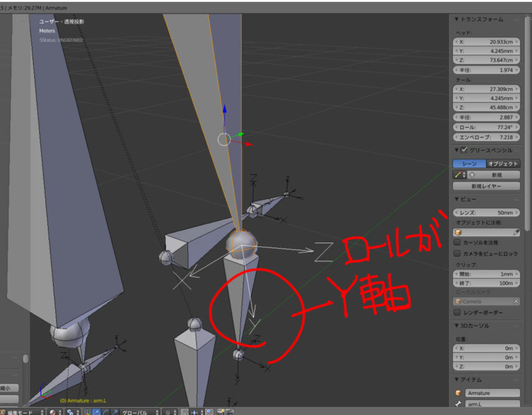532x415 pixels.
Task: Click the properties panel vertical scrollbar
Action: point(527,123)
